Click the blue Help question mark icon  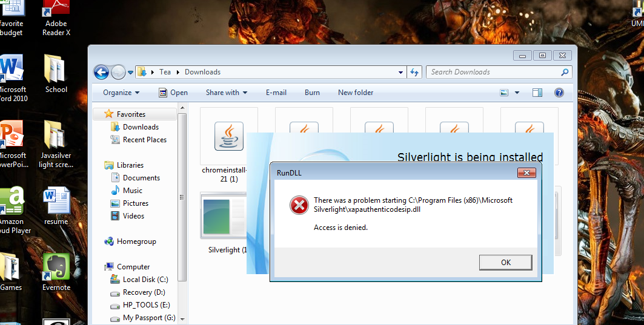(x=559, y=93)
